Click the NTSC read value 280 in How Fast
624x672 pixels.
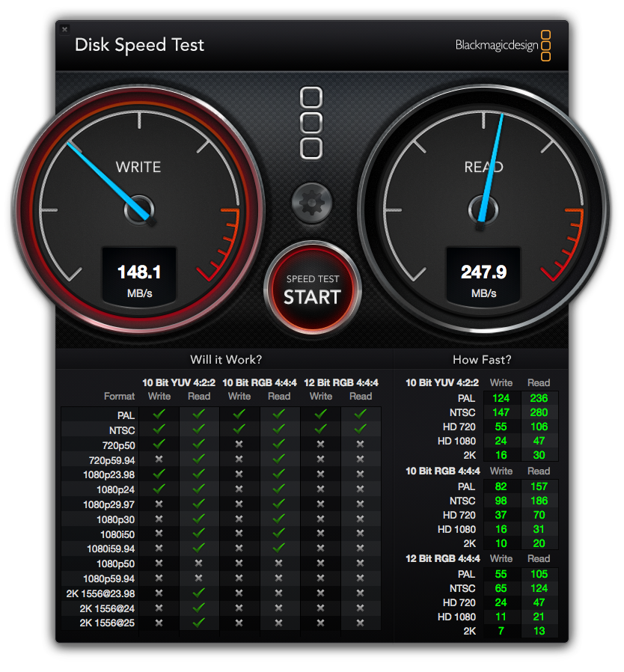click(x=539, y=412)
